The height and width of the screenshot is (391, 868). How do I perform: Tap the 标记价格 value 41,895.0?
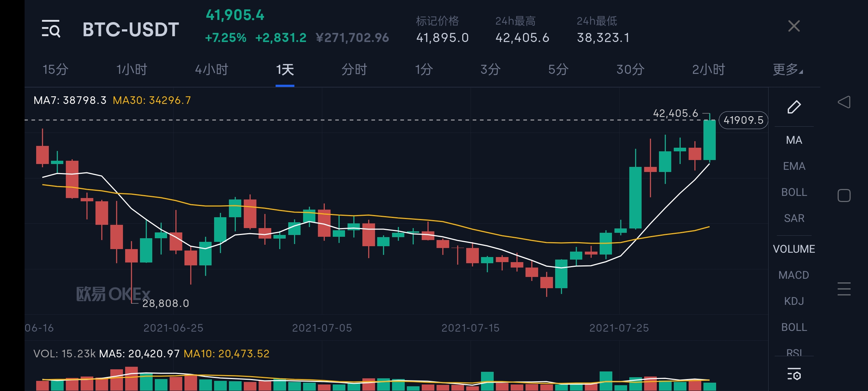442,38
